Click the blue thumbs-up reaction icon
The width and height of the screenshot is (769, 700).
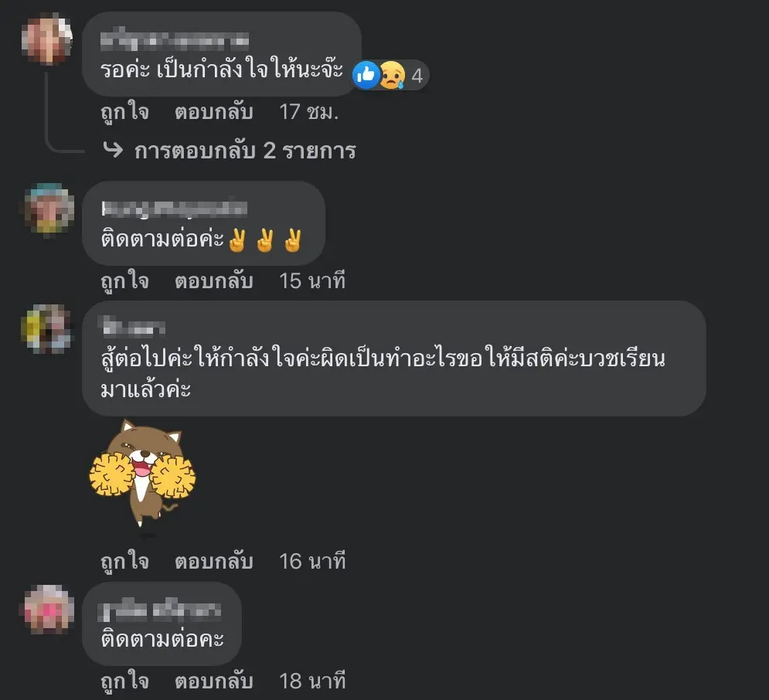pos(366,75)
